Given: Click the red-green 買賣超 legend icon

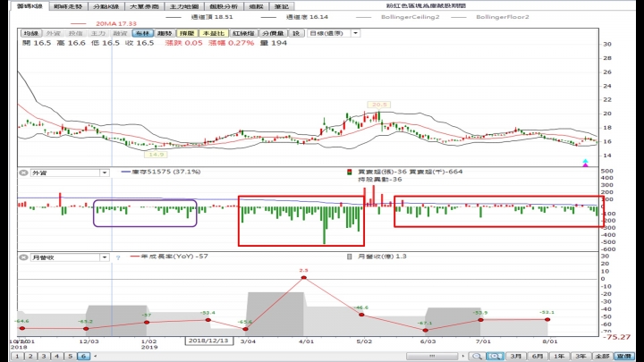Looking at the screenshot, I should (x=349, y=172).
